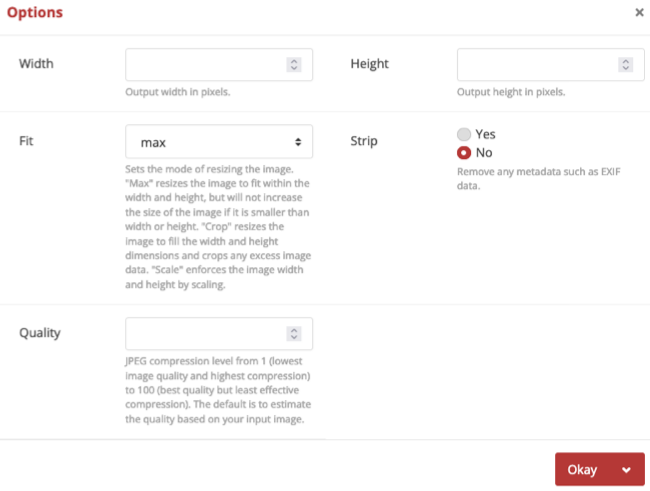The image size is (650, 491).
Task: Click the Height field stepper arrows
Action: 626,64
